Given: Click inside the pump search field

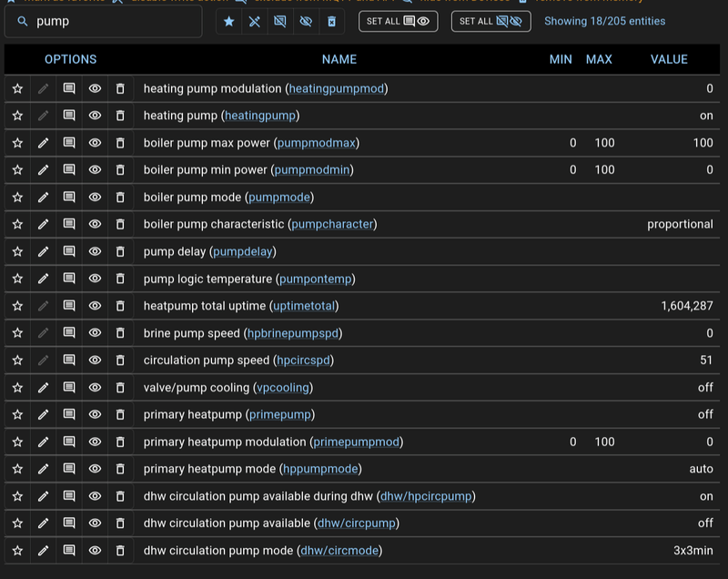Looking at the screenshot, I should pyautogui.click(x=109, y=21).
